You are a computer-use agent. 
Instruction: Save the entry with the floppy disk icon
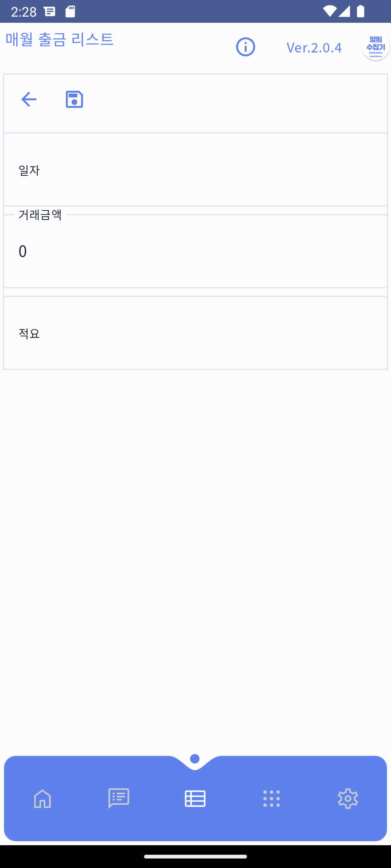[x=74, y=99]
